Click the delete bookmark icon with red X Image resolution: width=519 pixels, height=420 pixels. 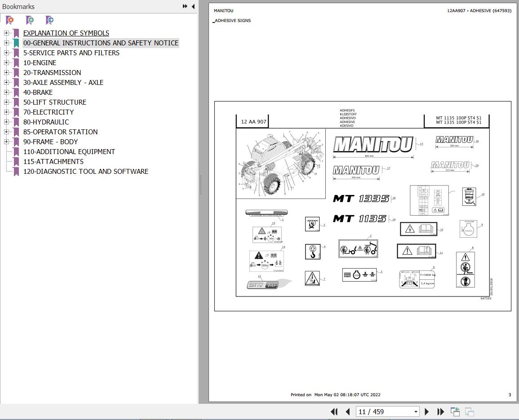(x=10, y=20)
